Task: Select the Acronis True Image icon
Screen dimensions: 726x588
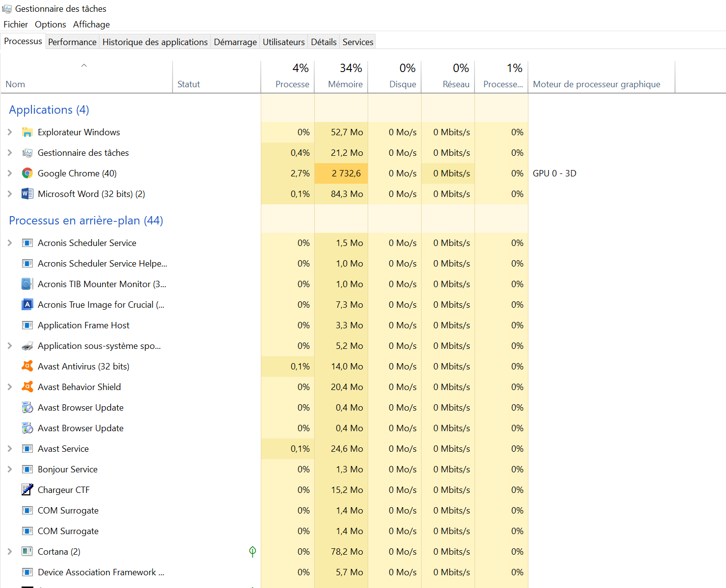Action: tap(27, 305)
